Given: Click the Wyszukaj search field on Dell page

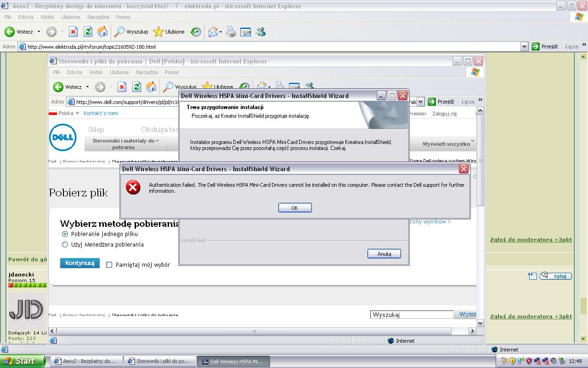Looking at the screenshot, I should [x=412, y=315].
